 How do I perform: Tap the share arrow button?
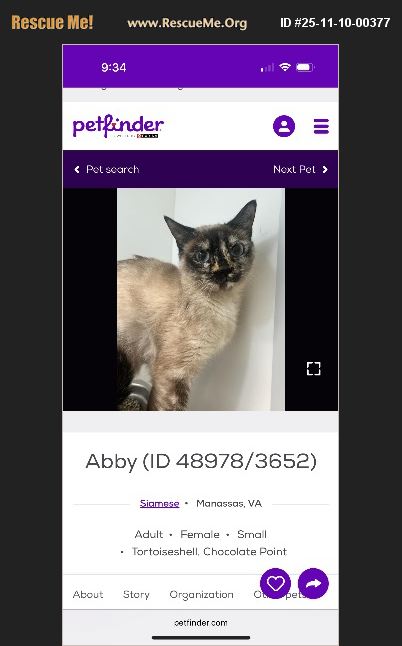pyautogui.click(x=313, y=583)
